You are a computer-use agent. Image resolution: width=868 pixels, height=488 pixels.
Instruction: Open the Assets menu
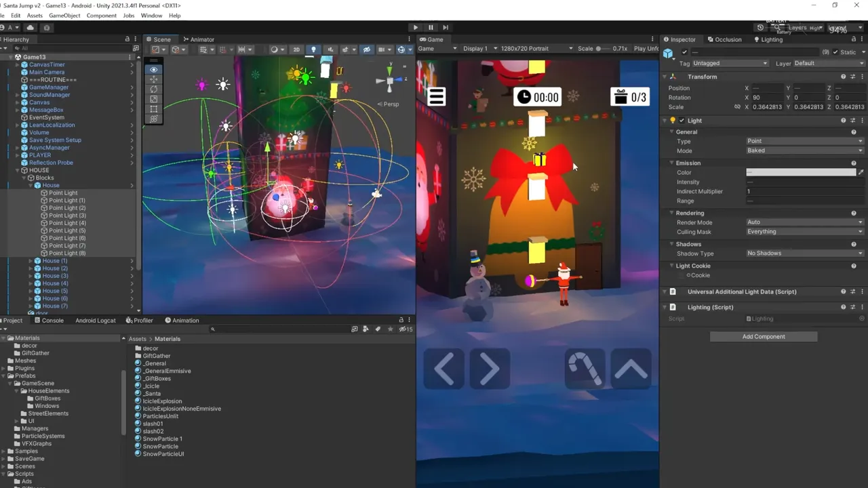click(x=35, y=16)
